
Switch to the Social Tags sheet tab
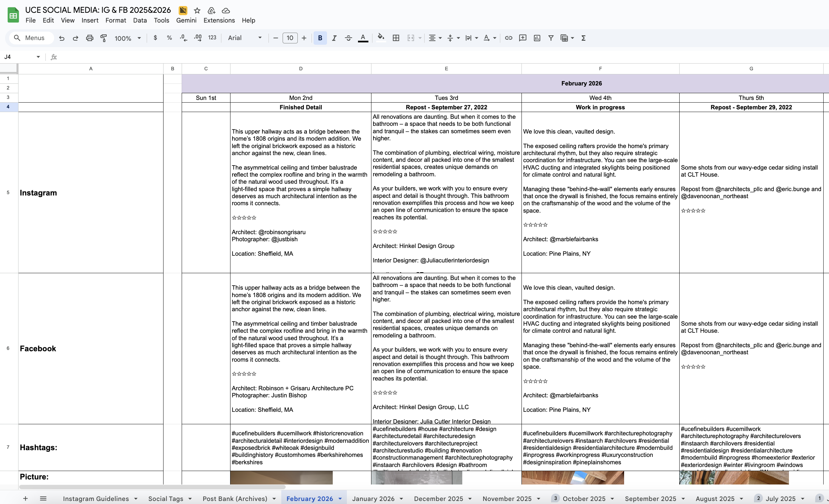pyautogui.click(x=166, y=499)
